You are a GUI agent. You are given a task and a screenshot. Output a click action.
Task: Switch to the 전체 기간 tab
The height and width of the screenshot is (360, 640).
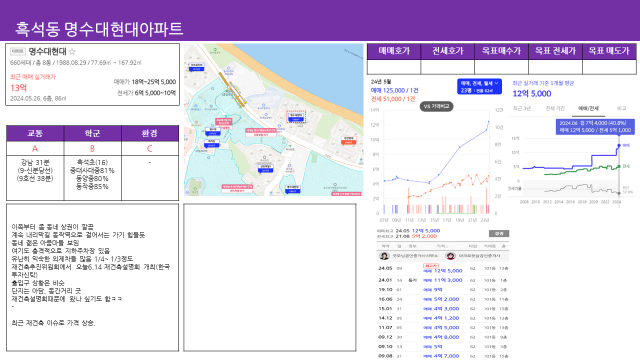pyautogui.click(x=555, y=109)
